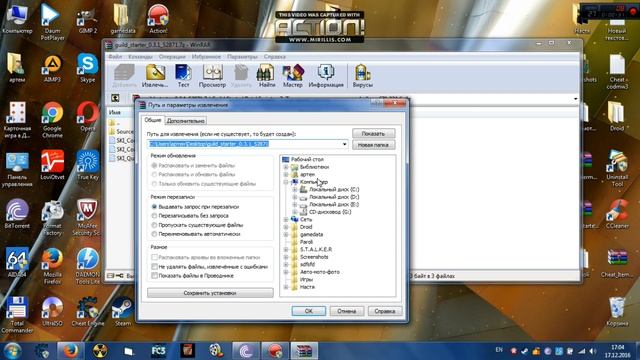Open Просмотр from the WinRAR toolbar

coord(212,76)
